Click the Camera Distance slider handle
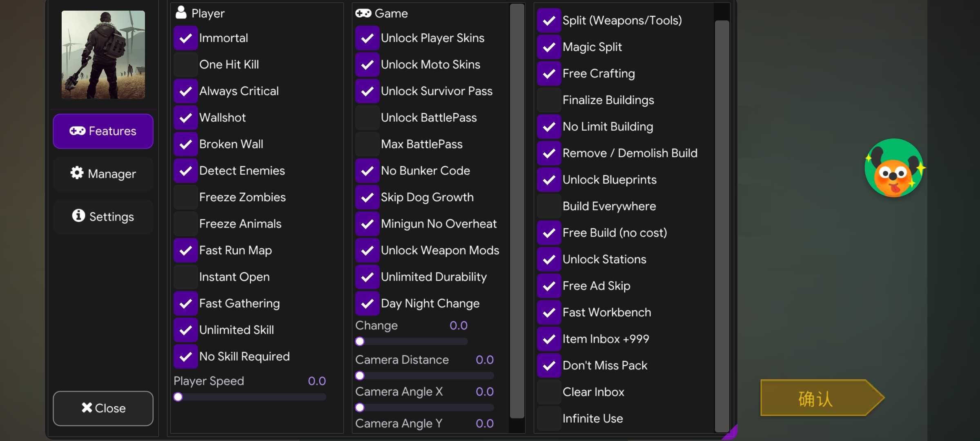Screen dimensions: 980x441 click(360, 376)
